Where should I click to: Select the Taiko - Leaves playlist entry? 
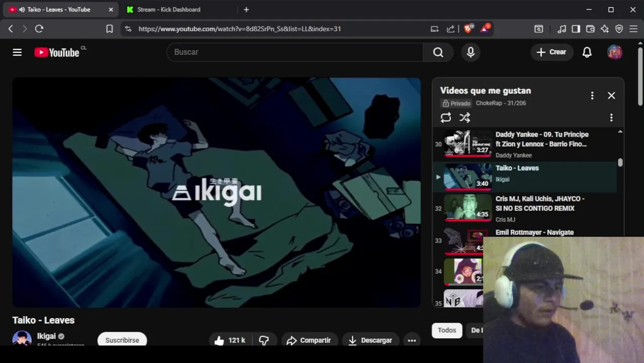[524, 176]
